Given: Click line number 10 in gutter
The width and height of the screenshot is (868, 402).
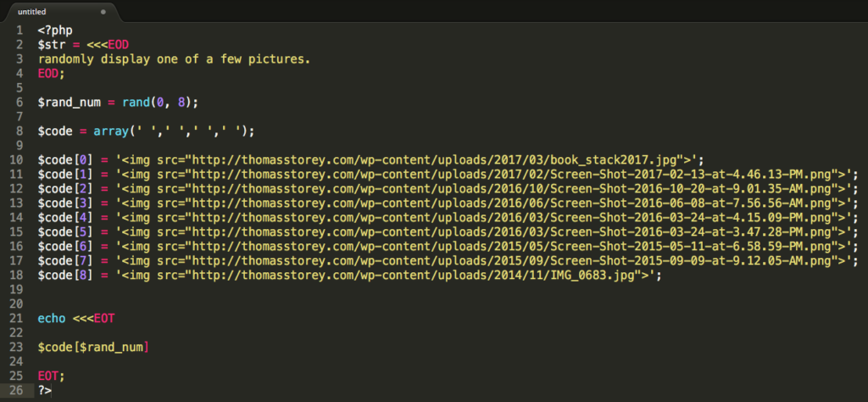Looking at the screenshot, I should [16, 160].
